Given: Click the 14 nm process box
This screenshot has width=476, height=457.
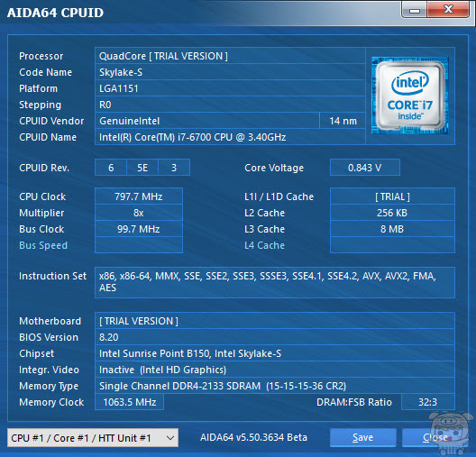Looking at the screenshot, I should click(343, 121).
